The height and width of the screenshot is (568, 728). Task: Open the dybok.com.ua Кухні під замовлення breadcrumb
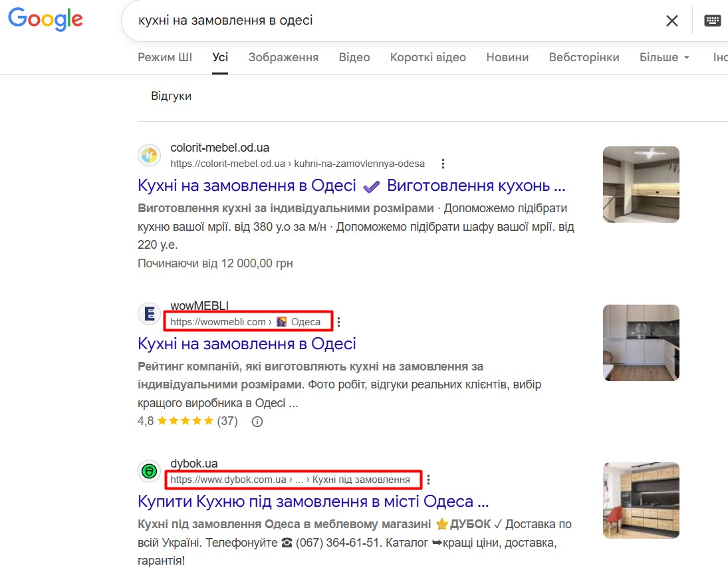point(290,480)
